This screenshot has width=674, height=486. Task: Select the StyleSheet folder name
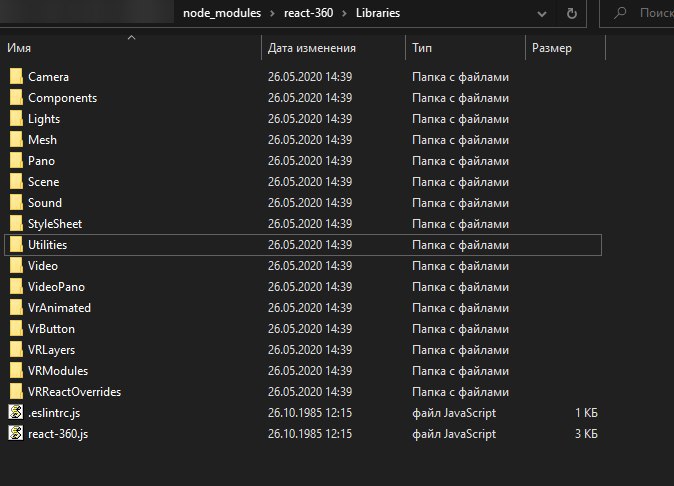point(55,224)
